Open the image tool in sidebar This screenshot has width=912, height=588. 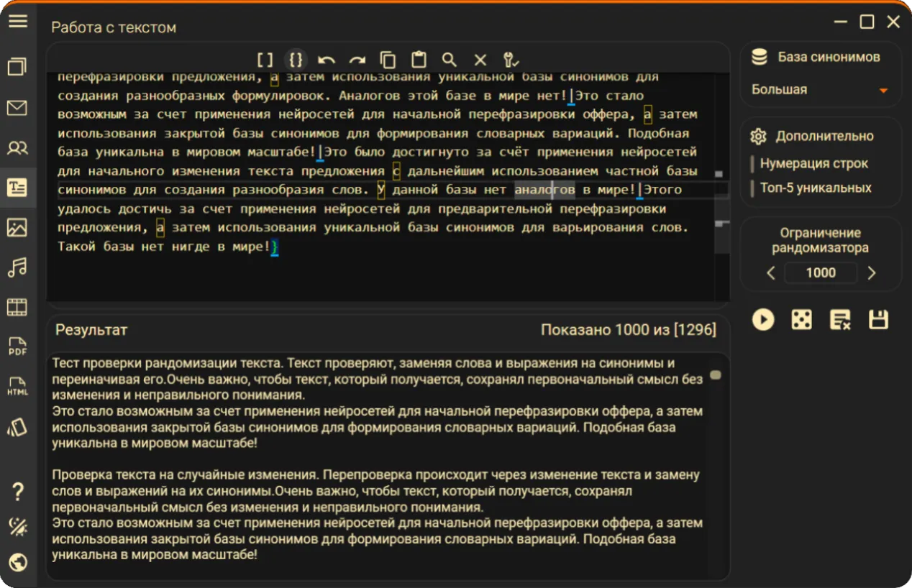(17, 228)
